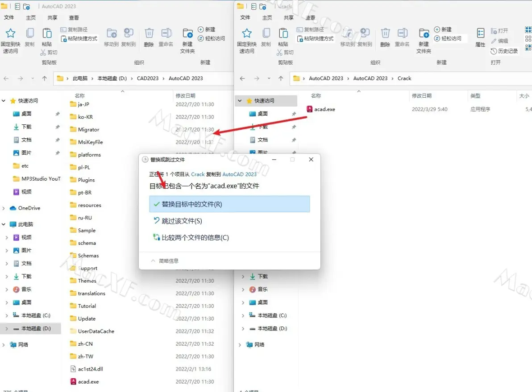Select UserDataCache folder in file list
This screenshot has height=392, width=532.
(92, 331)
